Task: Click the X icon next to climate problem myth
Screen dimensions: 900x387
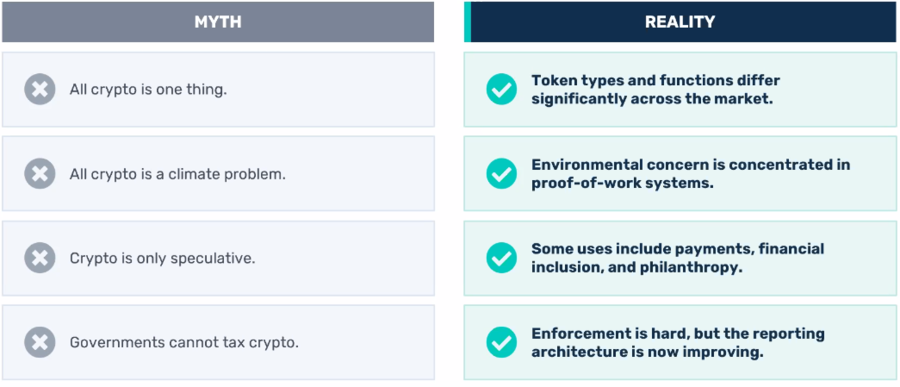Action: [x=40, y=174]
